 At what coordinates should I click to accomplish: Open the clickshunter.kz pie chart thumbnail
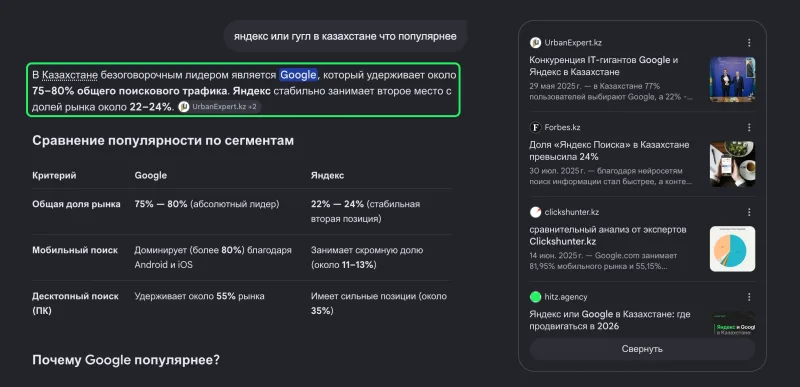(x=732, y=249)
